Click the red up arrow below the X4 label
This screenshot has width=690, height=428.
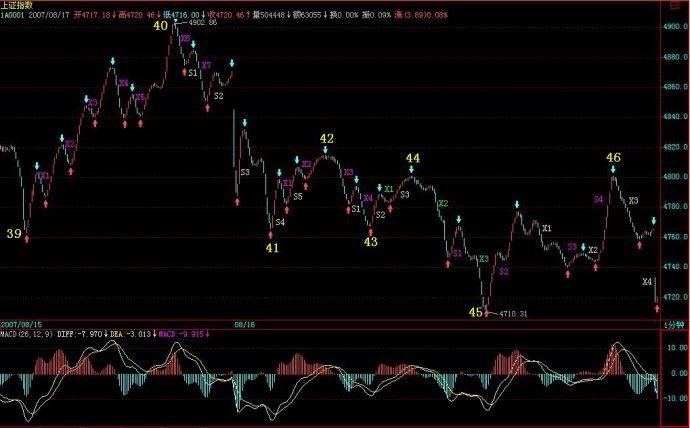[x=657, y=307]
